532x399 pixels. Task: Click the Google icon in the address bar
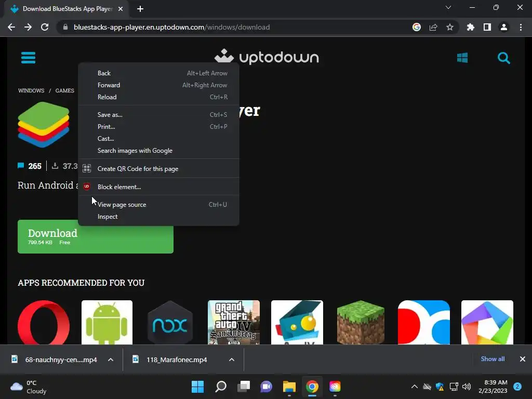[x=417, y=27]
